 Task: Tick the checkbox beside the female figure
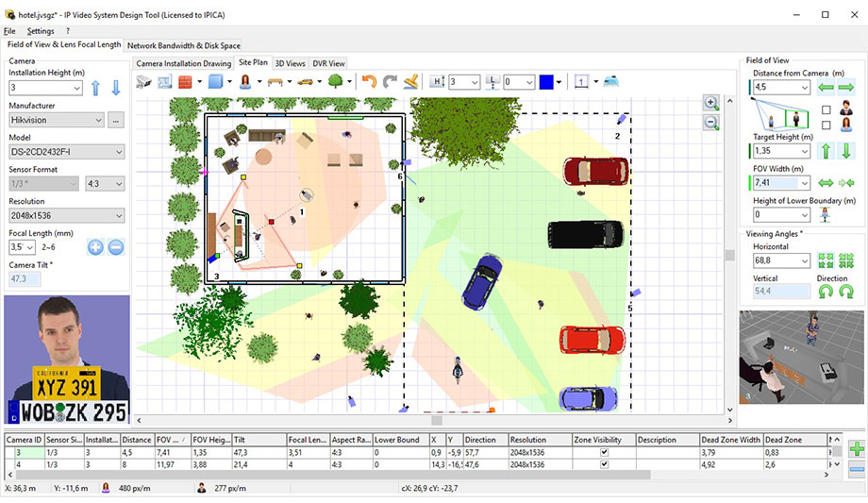coord(826,126)
